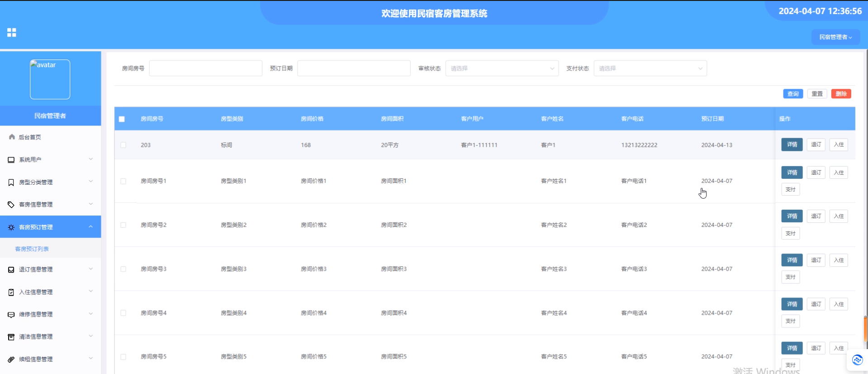Viewport: 868px width, 374px height.
Task: Click the home icon beside 后台首页
Action: [12, 137]
